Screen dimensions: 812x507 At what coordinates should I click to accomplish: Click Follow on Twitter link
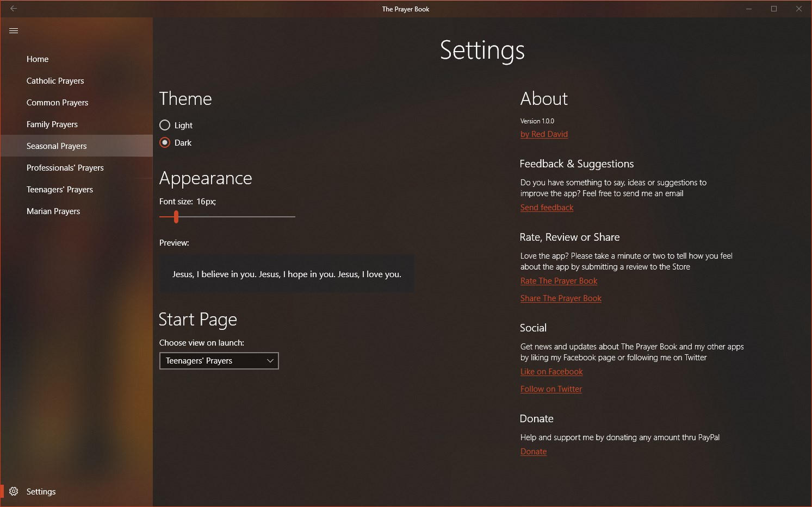(x=551, y=389)
